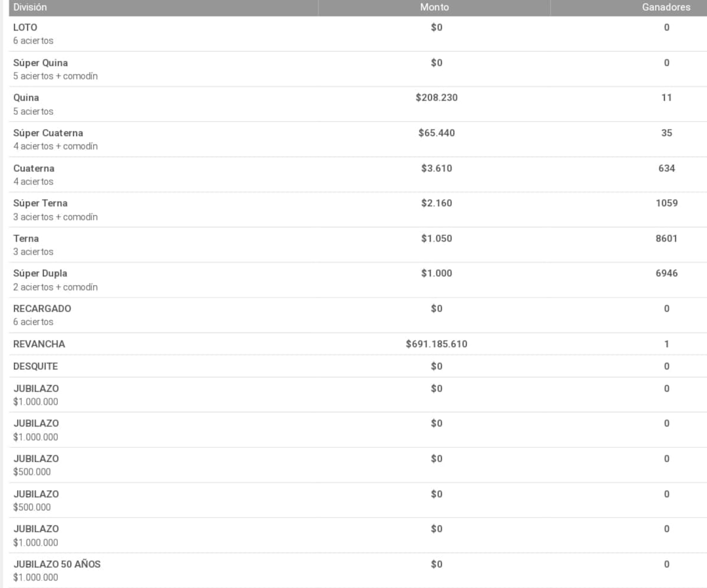Select the DESQUITE division row
This screenshot has height=588, width=707.
pyautogui.click(x=353, y=366)
